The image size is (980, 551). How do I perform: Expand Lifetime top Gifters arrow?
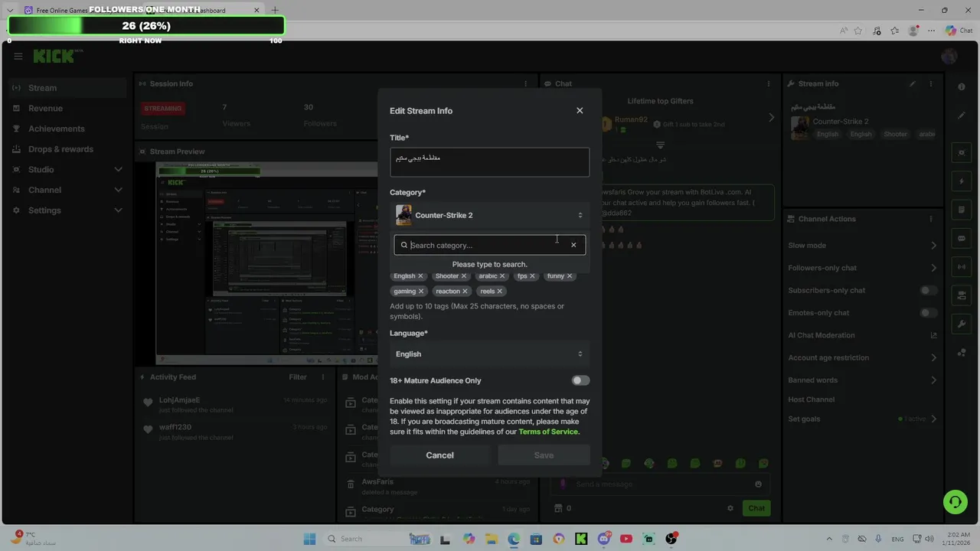pos(771,118)
